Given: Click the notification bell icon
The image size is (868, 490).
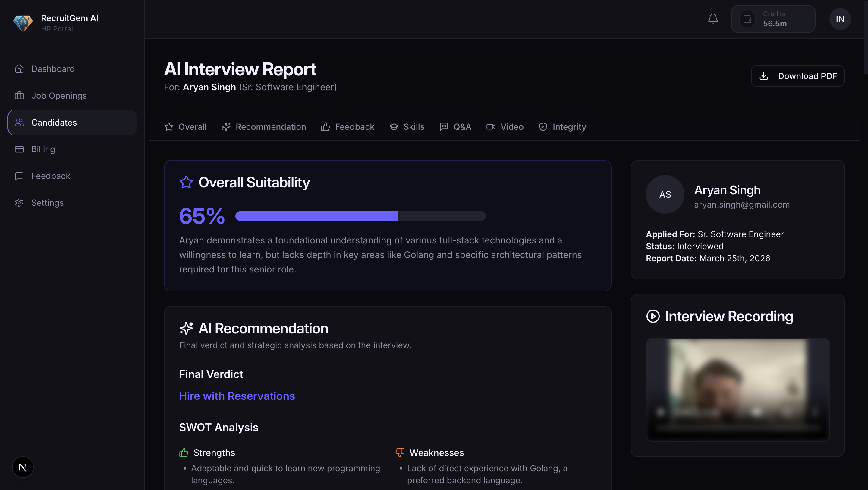Looking at the screenshot, I should [x=713, y=19].
